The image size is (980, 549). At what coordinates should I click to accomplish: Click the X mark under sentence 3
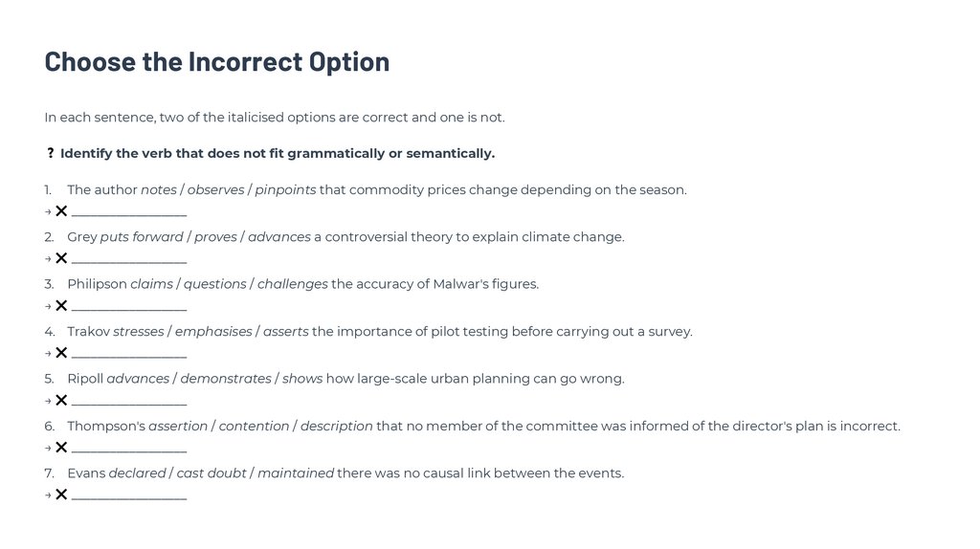(x=61, y=306)
